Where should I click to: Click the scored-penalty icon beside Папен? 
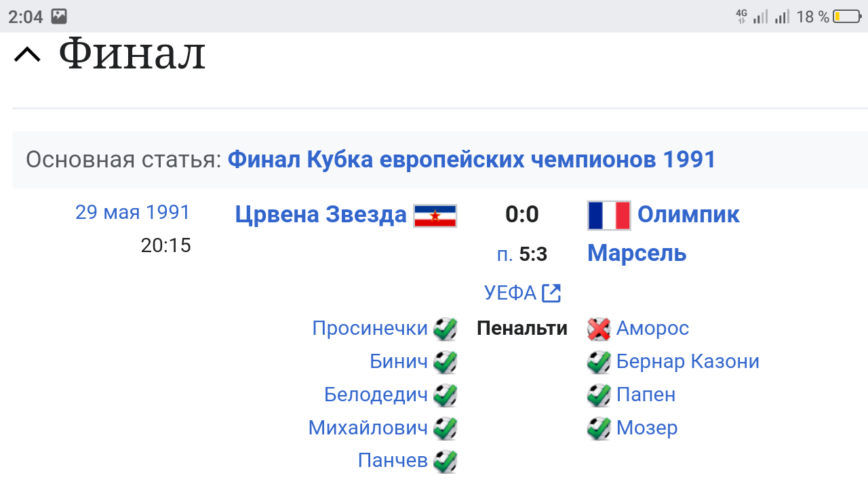coord(599,395)
